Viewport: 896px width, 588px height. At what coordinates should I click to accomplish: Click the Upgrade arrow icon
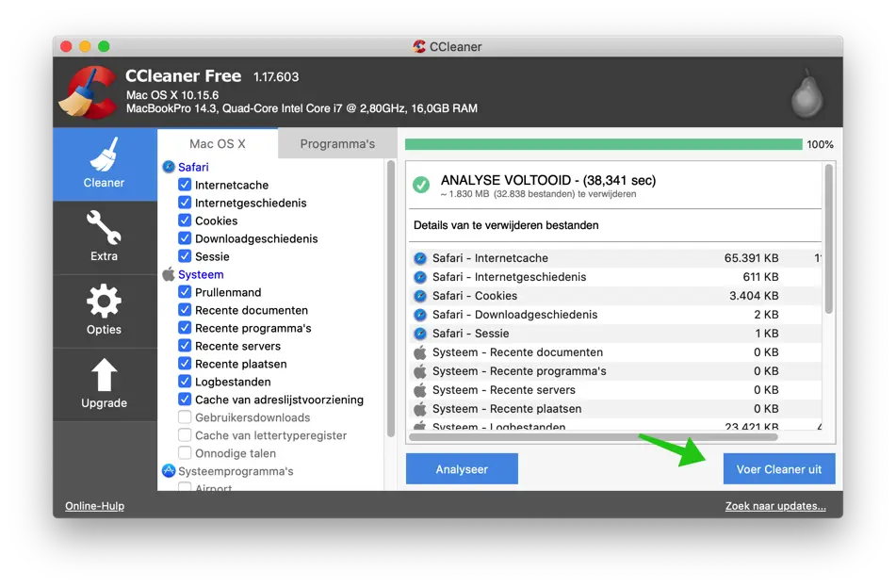tap(104, 375)
